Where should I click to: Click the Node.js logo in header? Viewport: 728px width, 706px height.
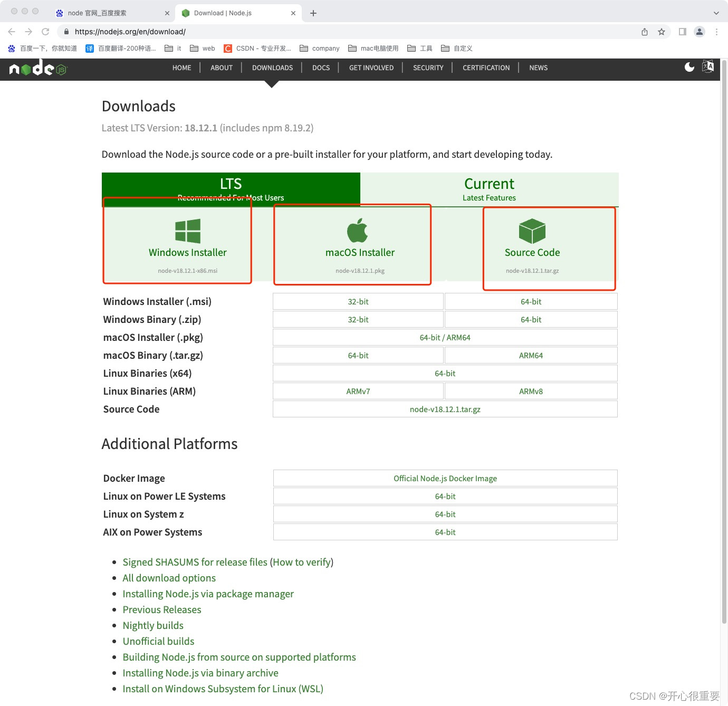tap(38, 68)
